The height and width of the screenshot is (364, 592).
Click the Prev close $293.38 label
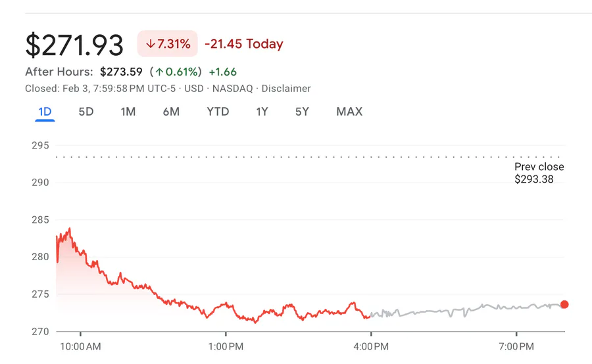tap(539, 173)
